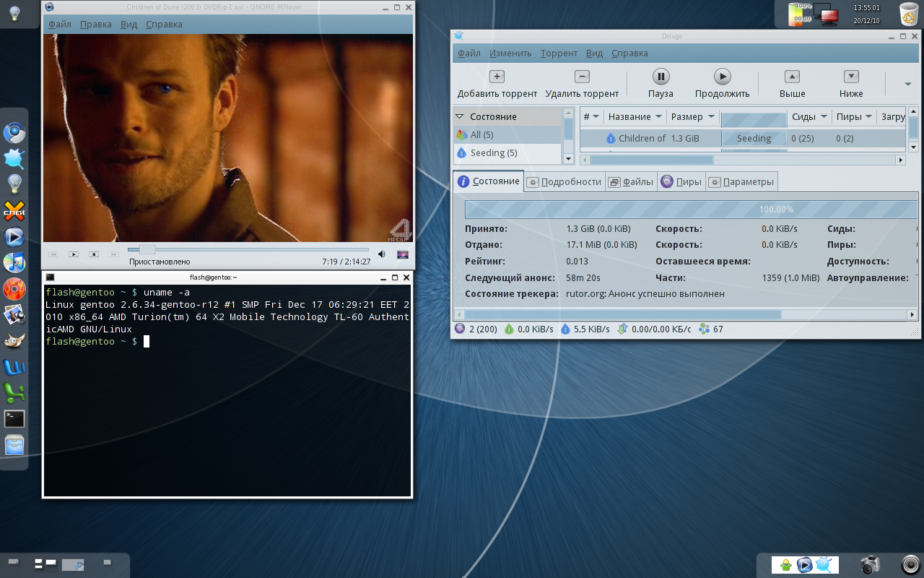The height and width of the screenshot is (578, 924).
Task: Sort torrents by the # column
Action: click(591, 116)
